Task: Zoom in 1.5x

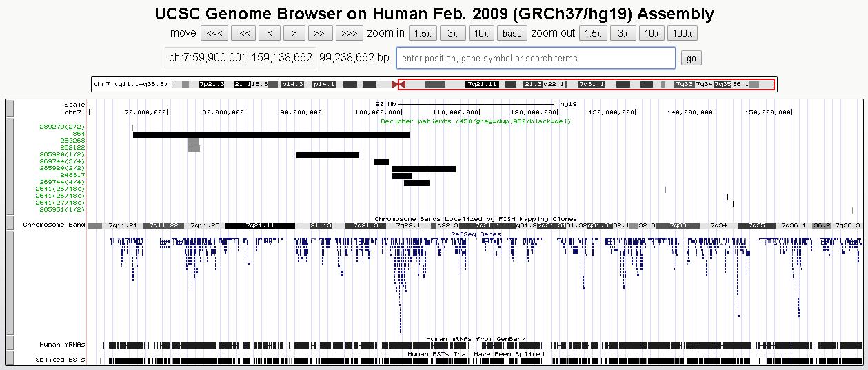Action: pyautogui.click(x=423, y=33)
